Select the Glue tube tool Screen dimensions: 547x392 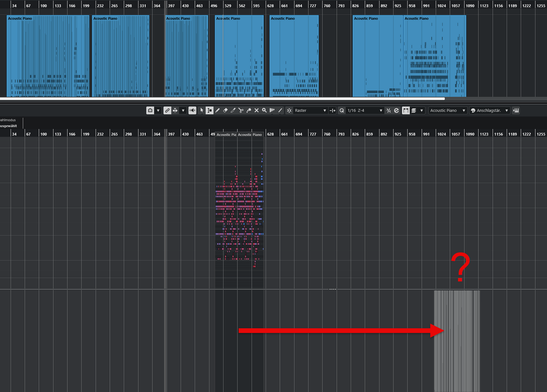pos(249,110)
